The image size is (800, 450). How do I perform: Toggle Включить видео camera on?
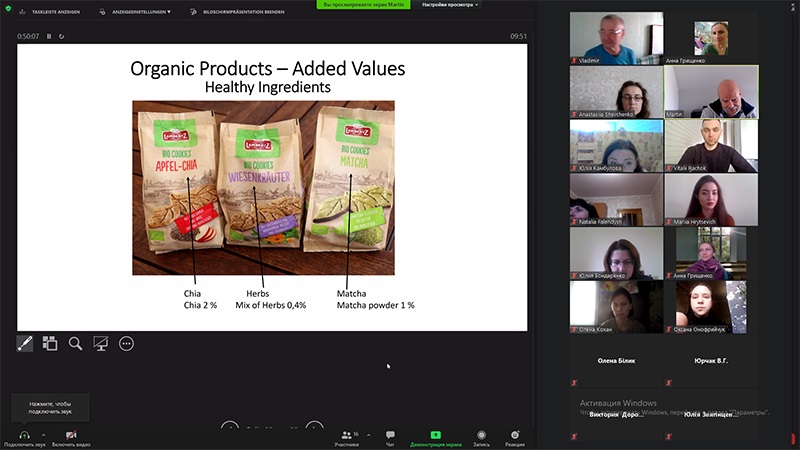click(71, 438)
